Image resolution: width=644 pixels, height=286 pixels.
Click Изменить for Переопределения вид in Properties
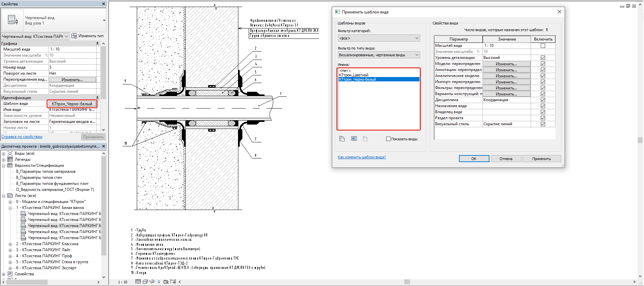click(72, 80)
